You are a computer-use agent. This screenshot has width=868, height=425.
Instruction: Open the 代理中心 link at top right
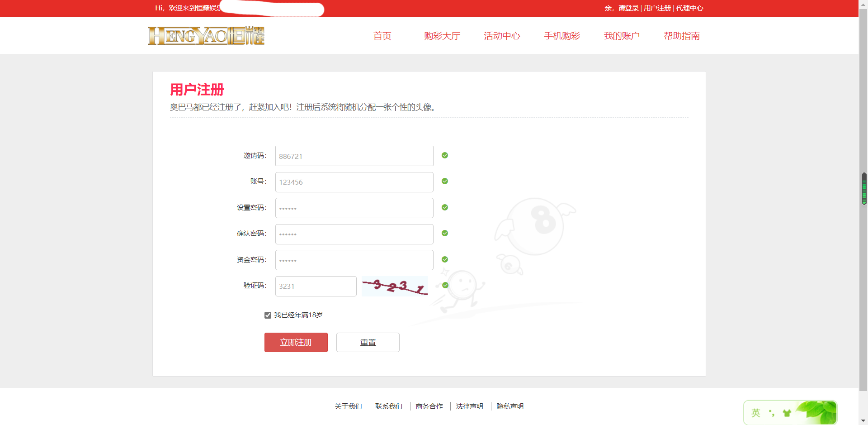[689, 8]
